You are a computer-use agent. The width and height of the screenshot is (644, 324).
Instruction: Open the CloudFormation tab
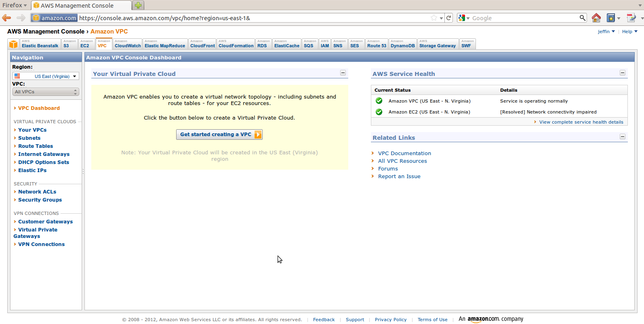236,44
